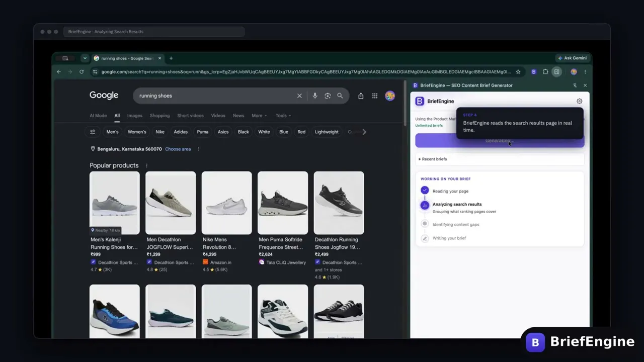Pin the BriefEngine side panel
Screen dimensions: 644x362
575,85
